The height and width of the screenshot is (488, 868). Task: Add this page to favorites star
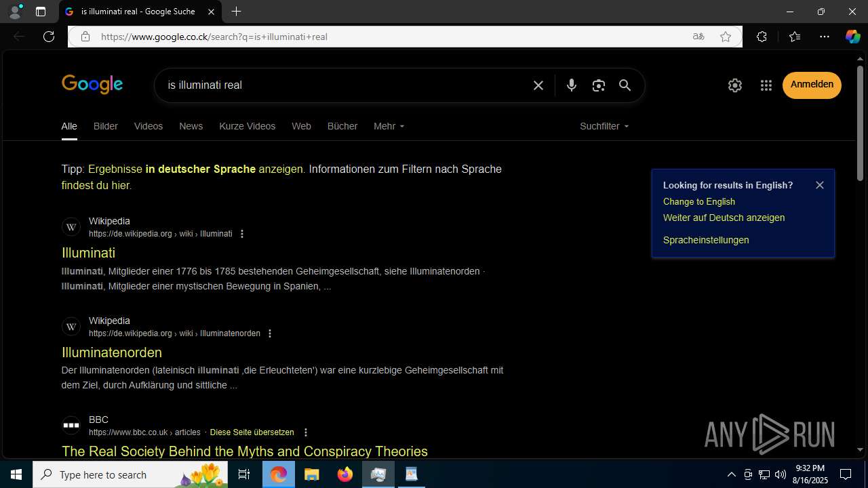tap(726, 37)
